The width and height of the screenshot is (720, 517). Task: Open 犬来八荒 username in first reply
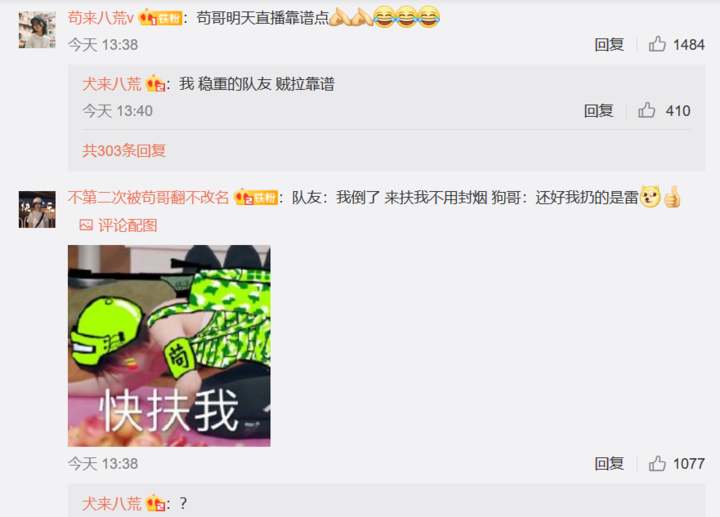[x=112, y=84]
